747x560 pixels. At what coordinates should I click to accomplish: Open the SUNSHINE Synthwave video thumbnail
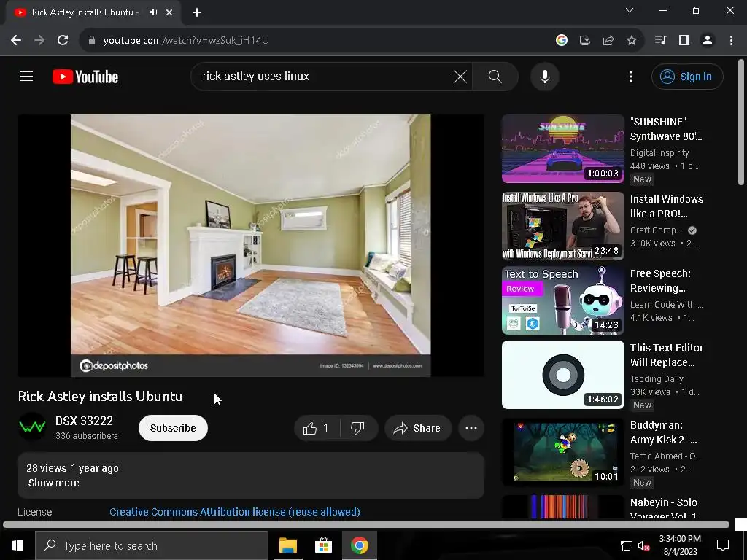(562, 149)
